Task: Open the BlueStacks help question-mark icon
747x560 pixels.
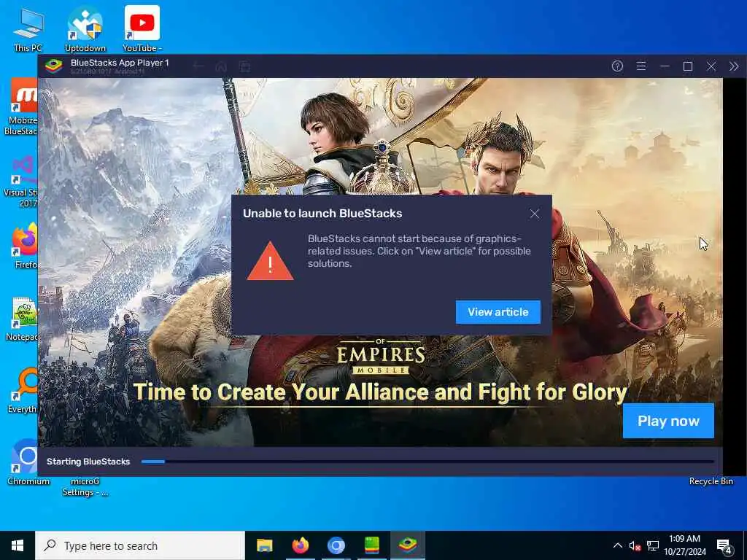Action: pos(617,66)
